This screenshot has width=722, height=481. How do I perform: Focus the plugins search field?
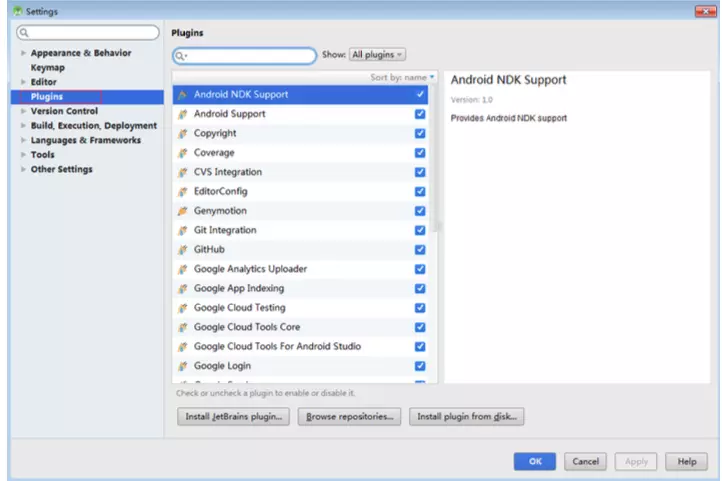click(x=245, y=56)
